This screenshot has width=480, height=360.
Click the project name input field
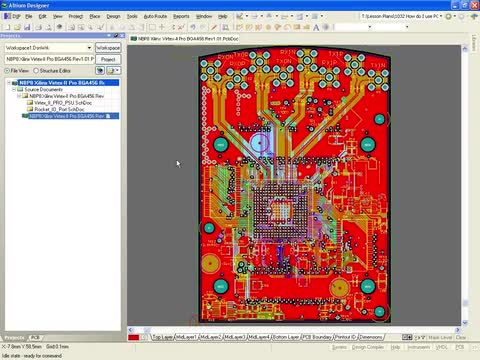pos(50,59)
